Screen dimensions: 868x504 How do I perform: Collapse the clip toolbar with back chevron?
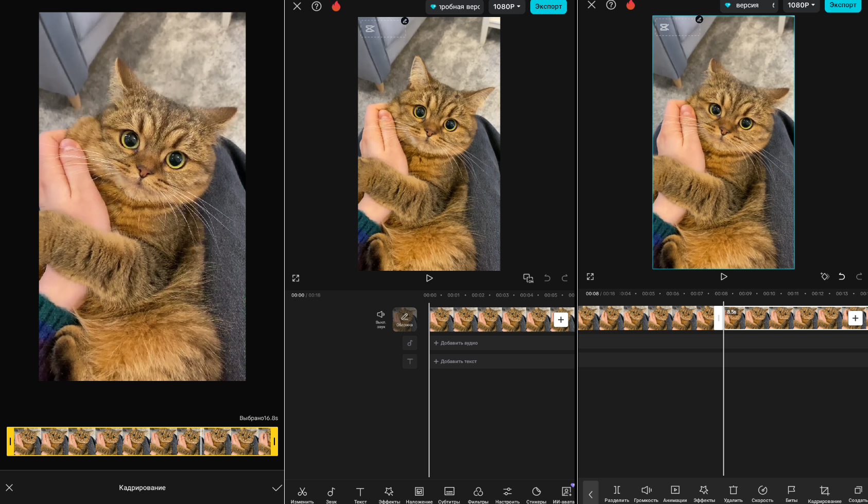591,494
